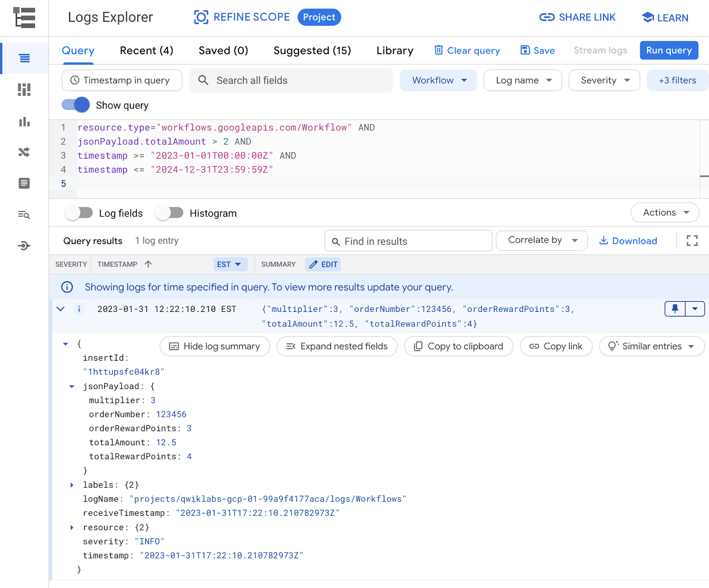Open the Logs Dashboard sidebar icon
The width and height of the screenshot is (709, 588).
[24, 90]
